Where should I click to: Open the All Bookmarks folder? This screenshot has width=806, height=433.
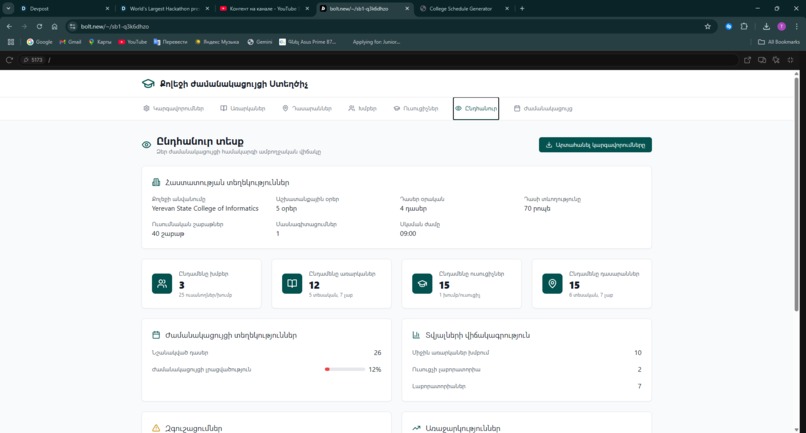779,42
